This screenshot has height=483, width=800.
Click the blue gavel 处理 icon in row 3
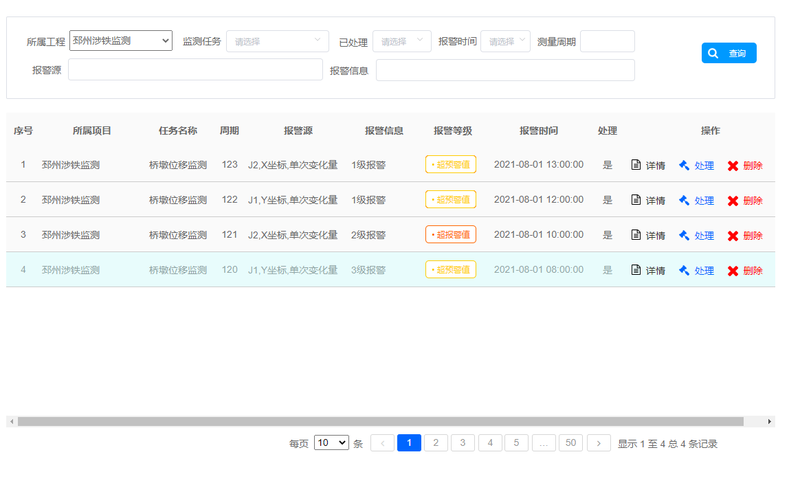(x=684, y=235)
